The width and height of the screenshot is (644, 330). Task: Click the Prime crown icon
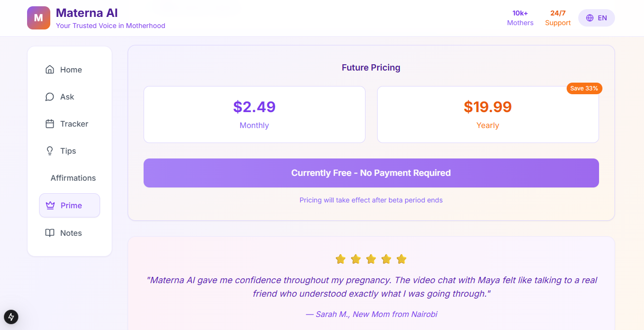(50, 205)
